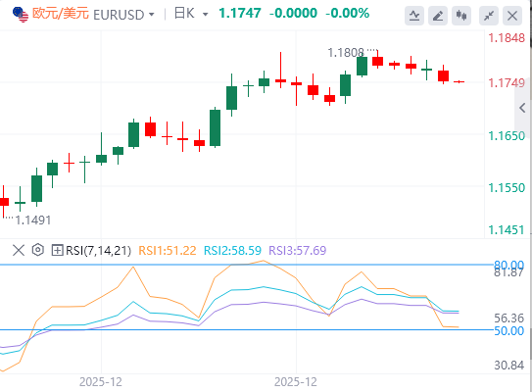Image resolution: width=532 pixels, height=392 pixels.
Task: Toggle the blue RSI2 line label
Action: point(232,251)
